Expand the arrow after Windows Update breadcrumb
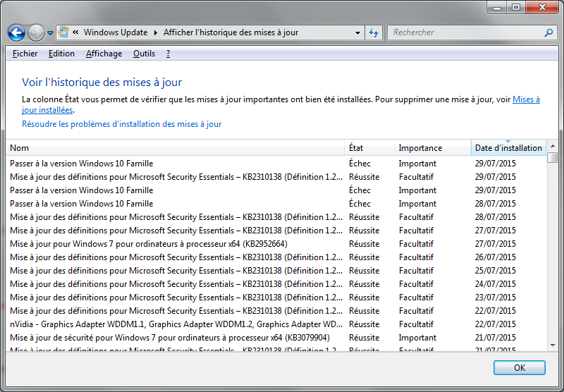 point(156,32)
